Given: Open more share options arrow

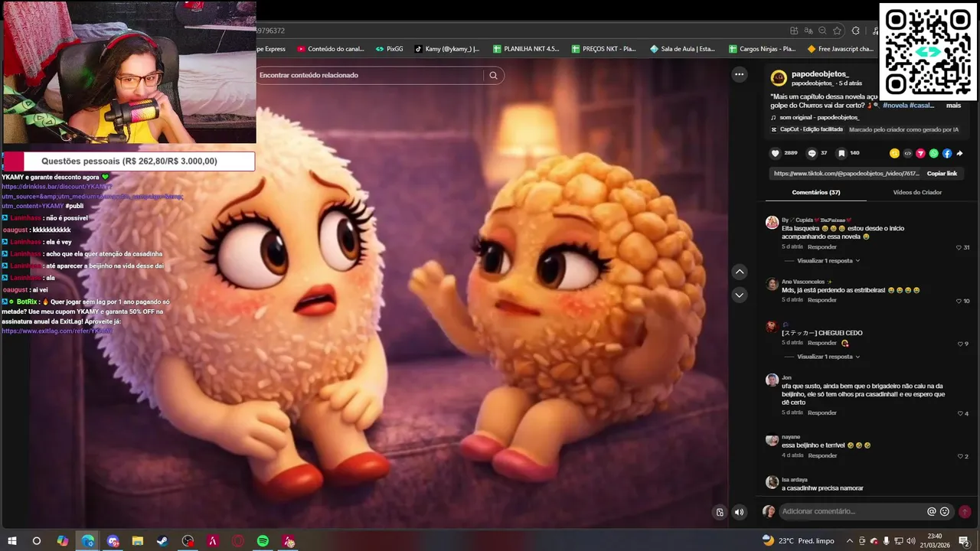Looking at the screenshot, I should (960, 153).
